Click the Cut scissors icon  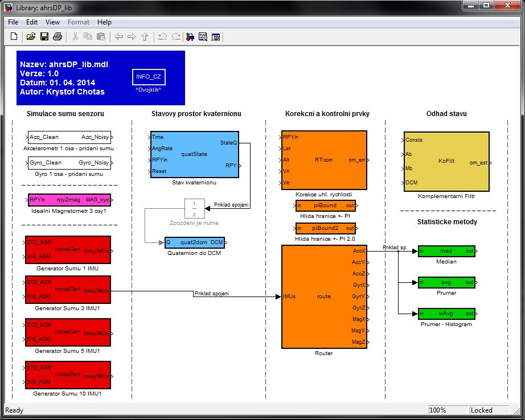pos(75,36)
